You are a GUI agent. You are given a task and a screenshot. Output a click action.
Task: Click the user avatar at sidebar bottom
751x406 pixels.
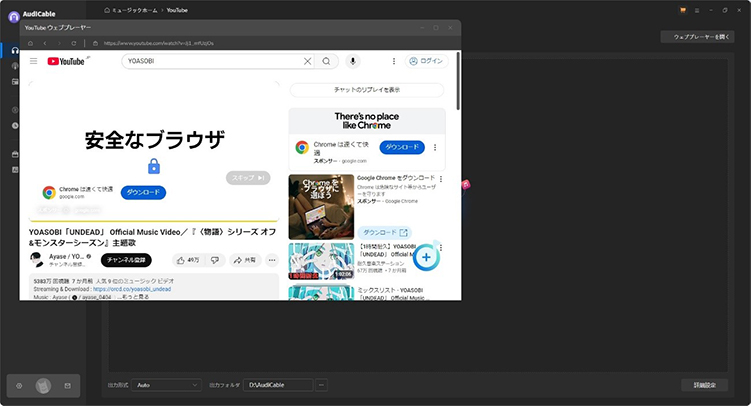pos(43,386)
